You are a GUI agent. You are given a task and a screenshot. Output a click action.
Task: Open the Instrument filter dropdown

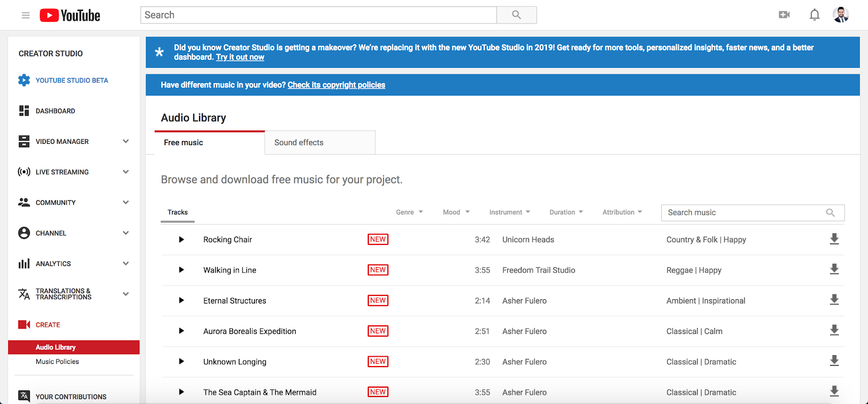(509, 212)
